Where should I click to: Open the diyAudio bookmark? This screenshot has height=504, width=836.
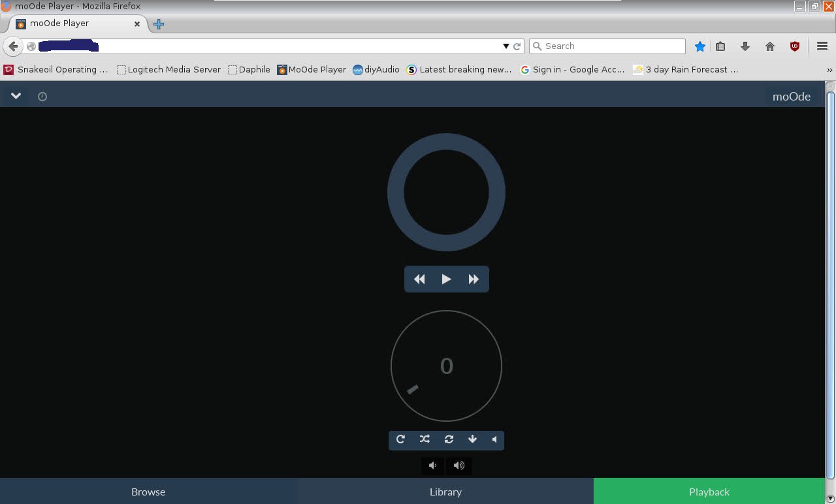[x=376, y=69]
